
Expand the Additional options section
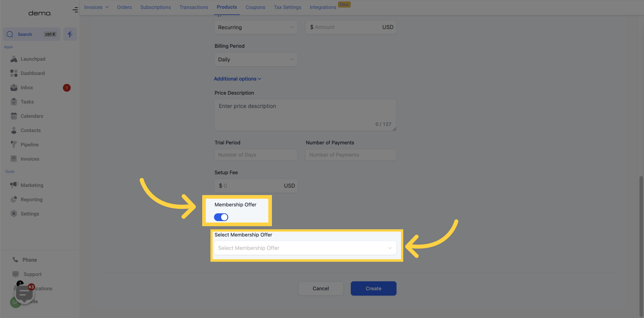click(238, 79)
